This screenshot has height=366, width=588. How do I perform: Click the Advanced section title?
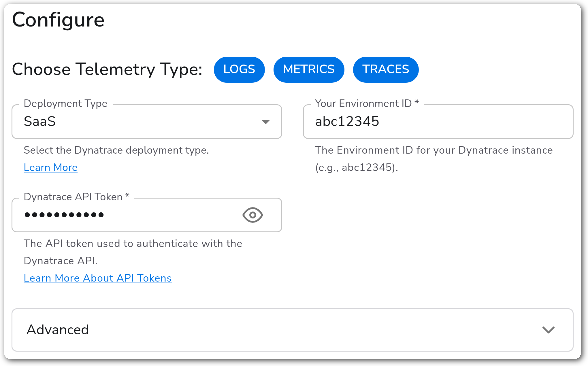point(58,330)
